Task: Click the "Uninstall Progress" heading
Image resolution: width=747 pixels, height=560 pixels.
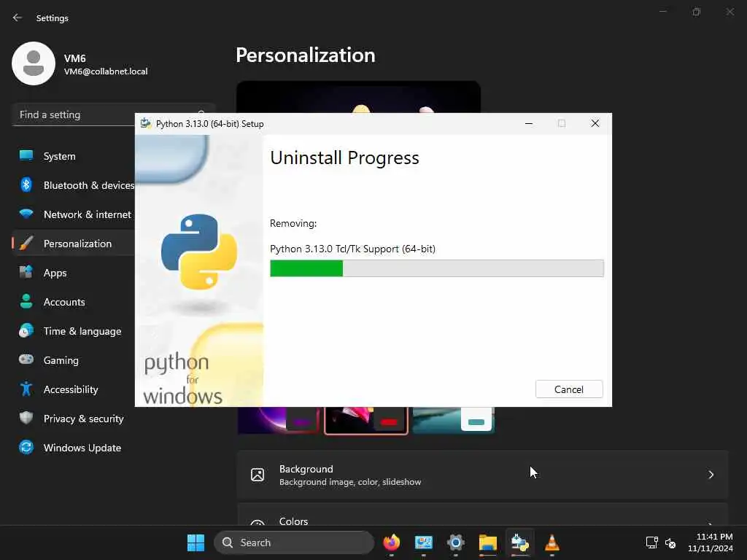Action: click(x=344, y=157)
